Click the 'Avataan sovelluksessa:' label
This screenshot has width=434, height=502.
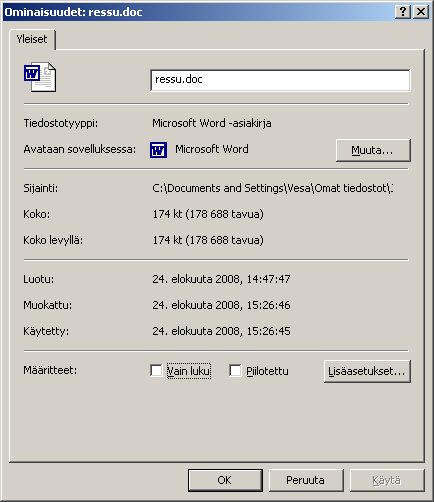tap(80, 149)
